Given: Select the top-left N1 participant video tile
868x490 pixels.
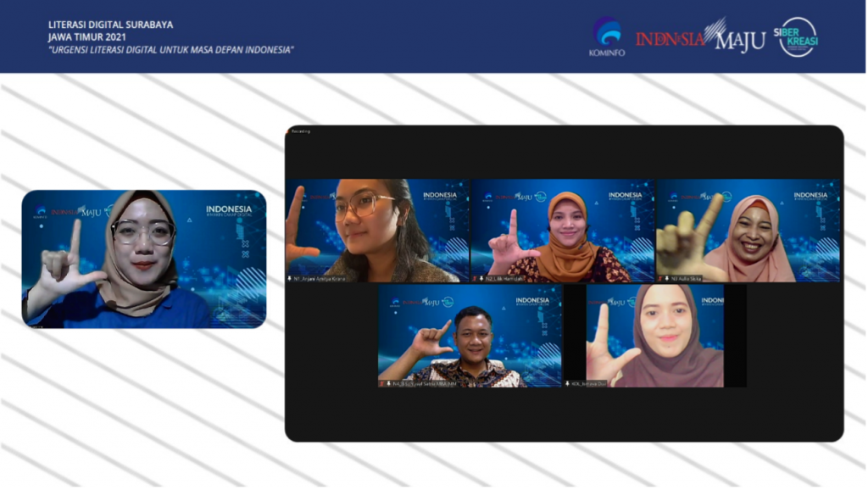Looking at the screenshot, I should (x=377, y=229).
